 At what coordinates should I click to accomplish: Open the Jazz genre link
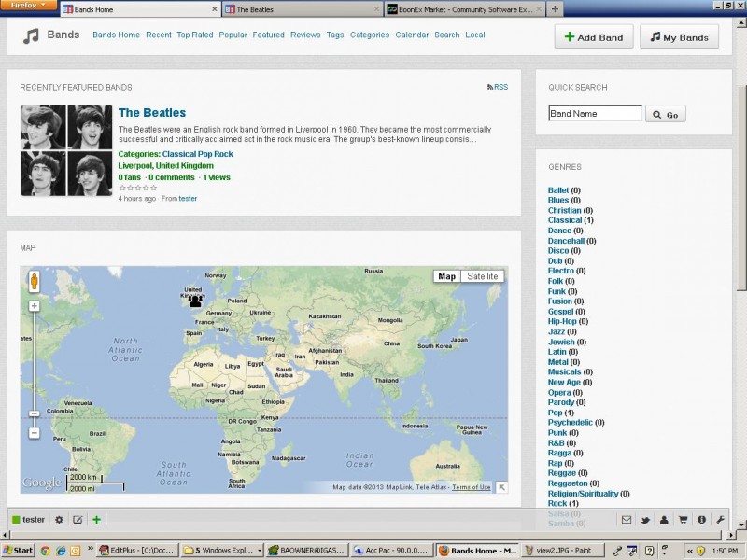coord(557,331)
